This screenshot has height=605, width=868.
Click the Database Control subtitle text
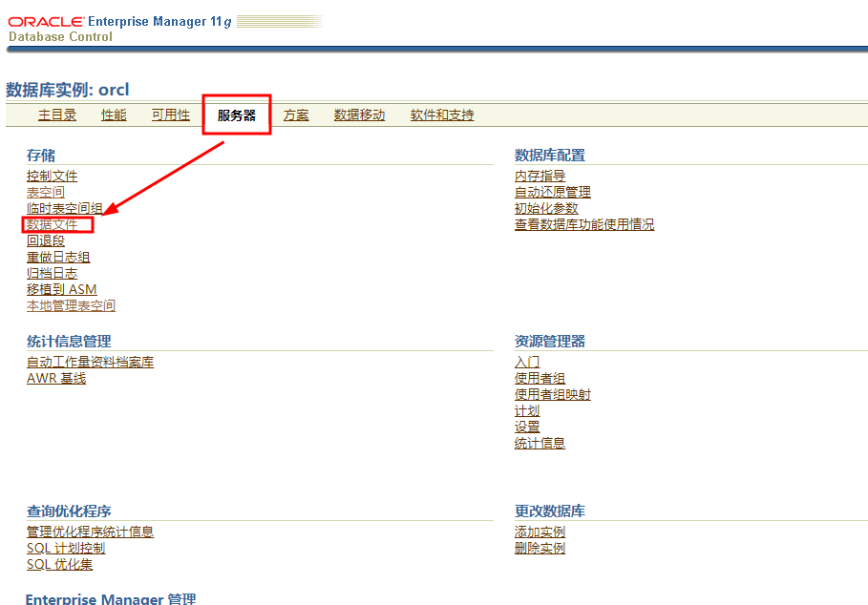(60, 36)
